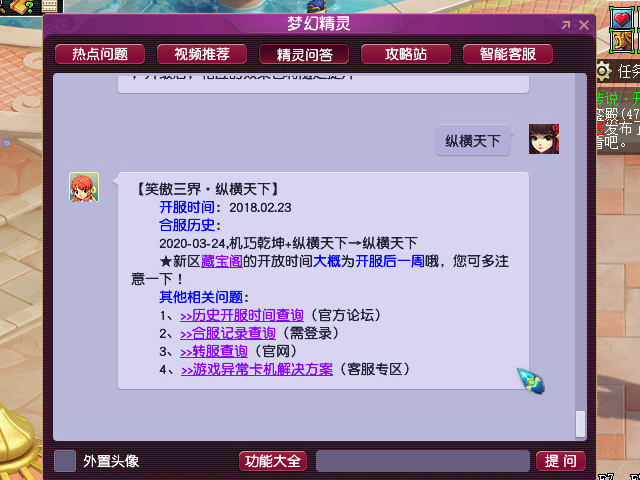Open the 任务 settings gear icon

pos(604,72)
